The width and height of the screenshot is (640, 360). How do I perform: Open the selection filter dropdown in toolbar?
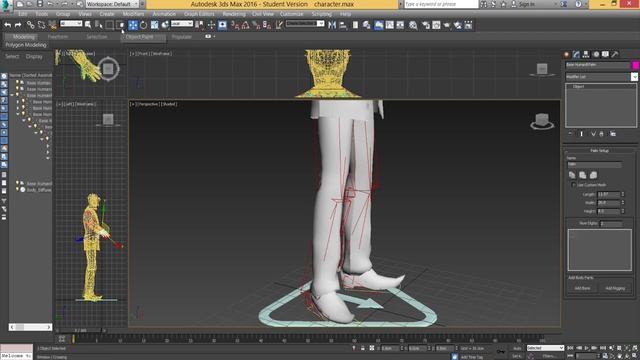(x=71, y=24)
